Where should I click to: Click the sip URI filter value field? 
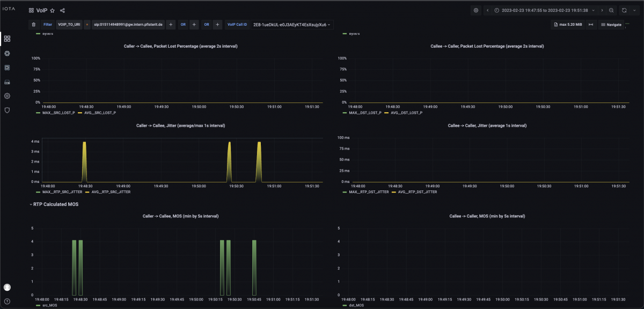pyautogui.click(x=128, y=25)
